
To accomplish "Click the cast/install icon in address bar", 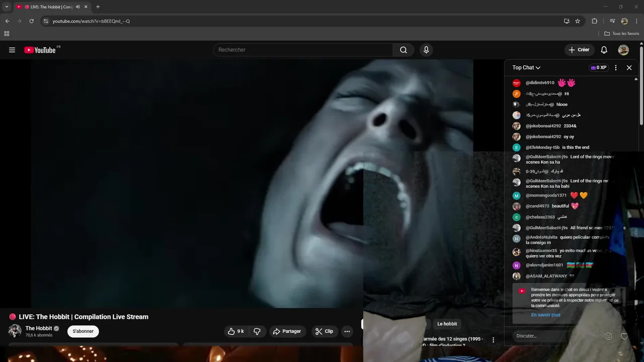I will pos(567,21).
